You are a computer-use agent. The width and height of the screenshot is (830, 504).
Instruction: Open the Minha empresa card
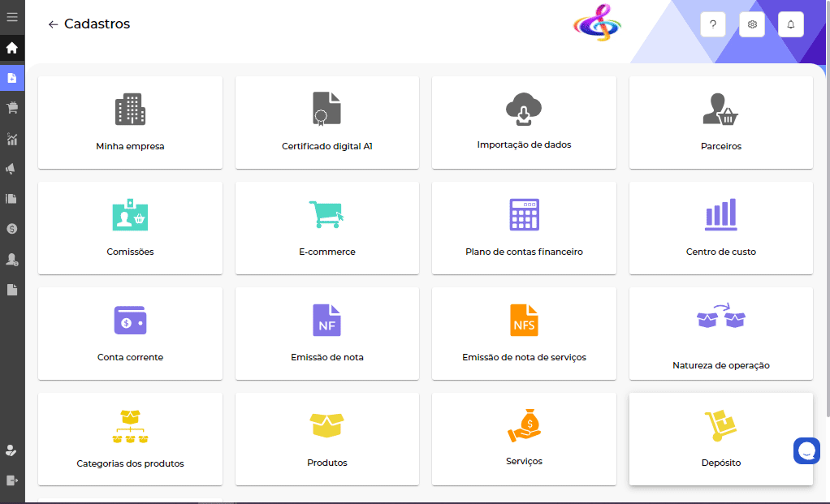point(130,123)
